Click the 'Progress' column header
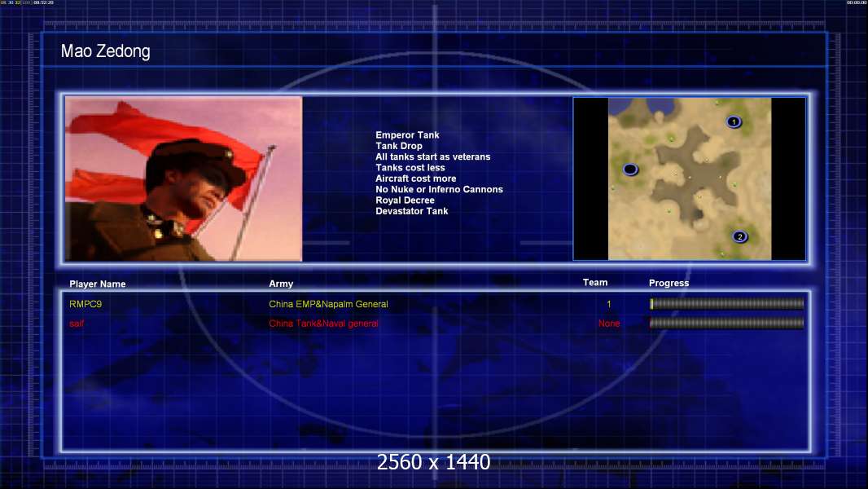This screenshot has width=868, height=489. click(x=669, y=283)
